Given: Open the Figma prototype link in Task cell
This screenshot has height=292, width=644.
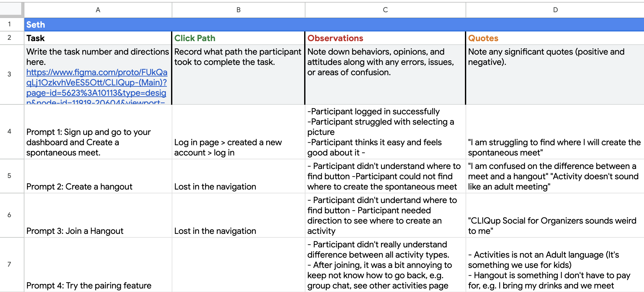Looking at the screenshot, I should [97, 87].
